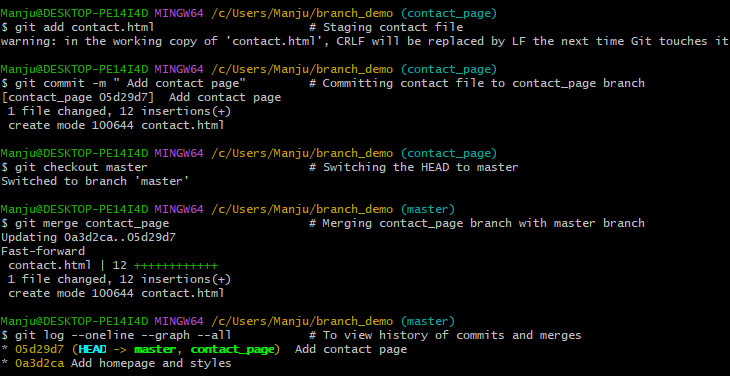Screen dimensions: 730x376
Task: Click '[contact_page 05d29d7]' commit result text
Action: [77, 97]
